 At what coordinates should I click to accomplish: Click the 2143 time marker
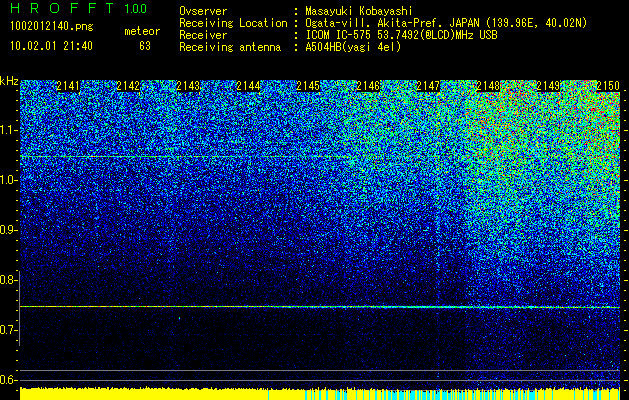click(188, 86)
